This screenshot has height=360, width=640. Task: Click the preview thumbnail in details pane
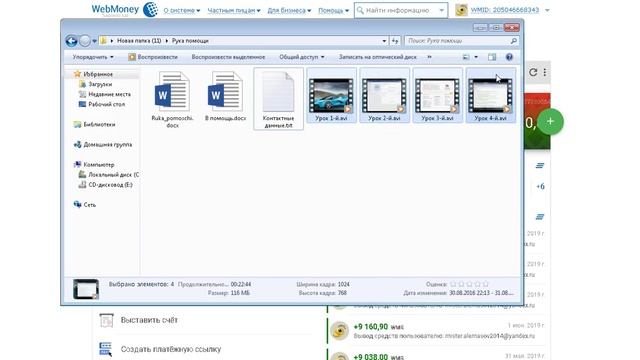click(86, 289)
